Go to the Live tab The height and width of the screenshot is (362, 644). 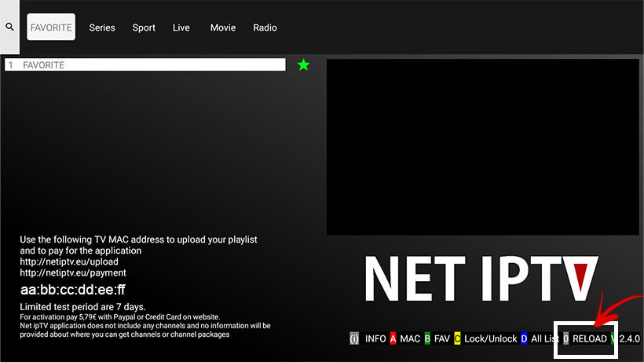181,27
